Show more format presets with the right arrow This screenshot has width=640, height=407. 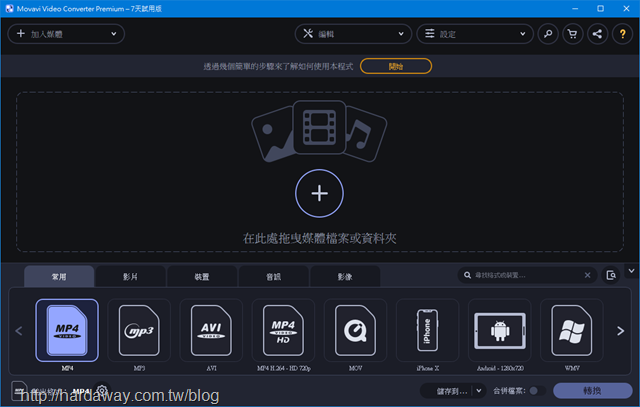(x=620, y=331)
